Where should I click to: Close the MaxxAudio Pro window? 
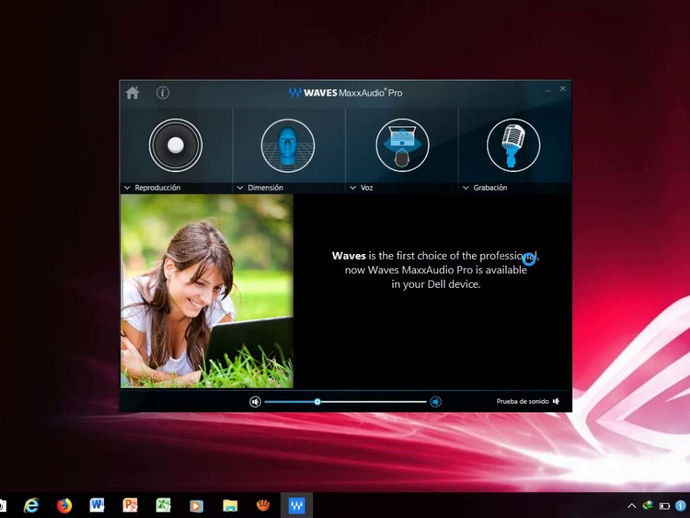click(x=563, y=89)
